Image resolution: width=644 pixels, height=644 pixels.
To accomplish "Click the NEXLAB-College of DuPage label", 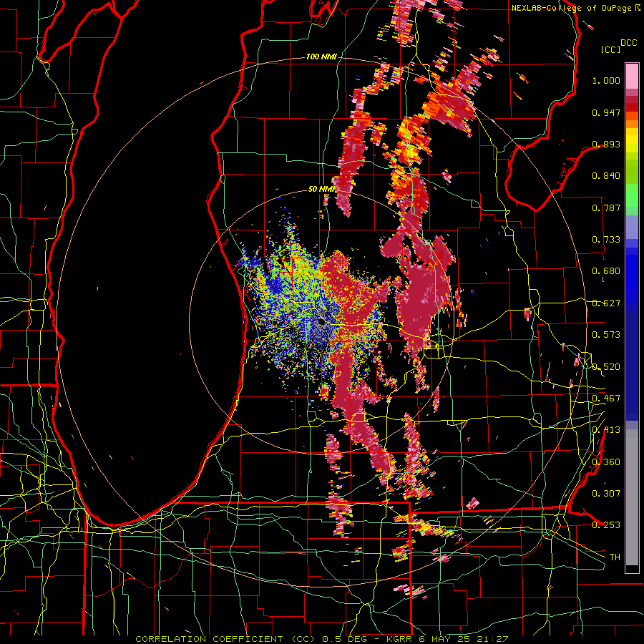I will 571,8.
